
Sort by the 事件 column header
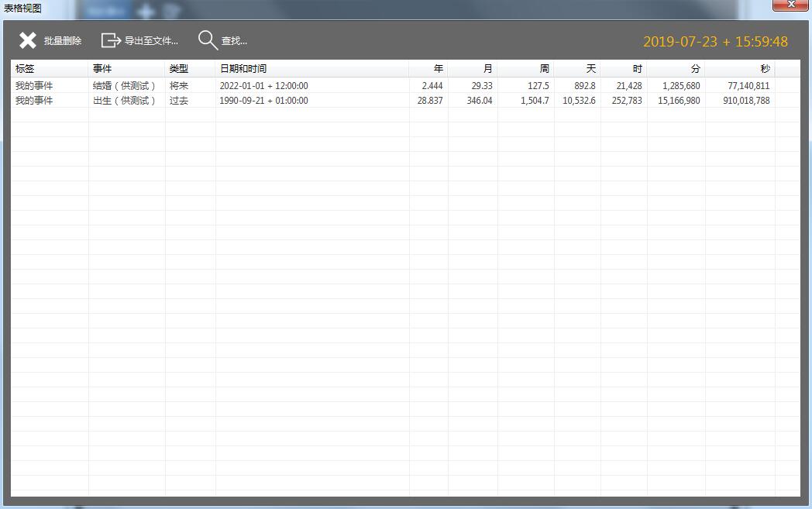click(x=127, y=69)
